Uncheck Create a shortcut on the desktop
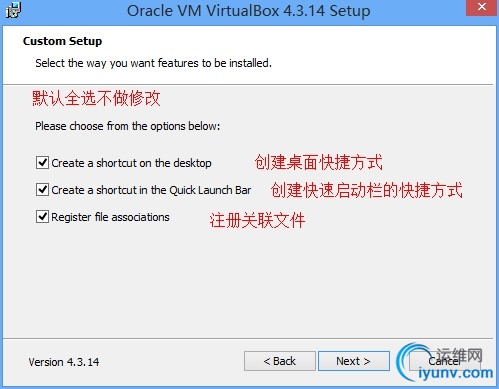Viewport: 499px width, 389px height. pyautogui.click(x=42, y=163)
